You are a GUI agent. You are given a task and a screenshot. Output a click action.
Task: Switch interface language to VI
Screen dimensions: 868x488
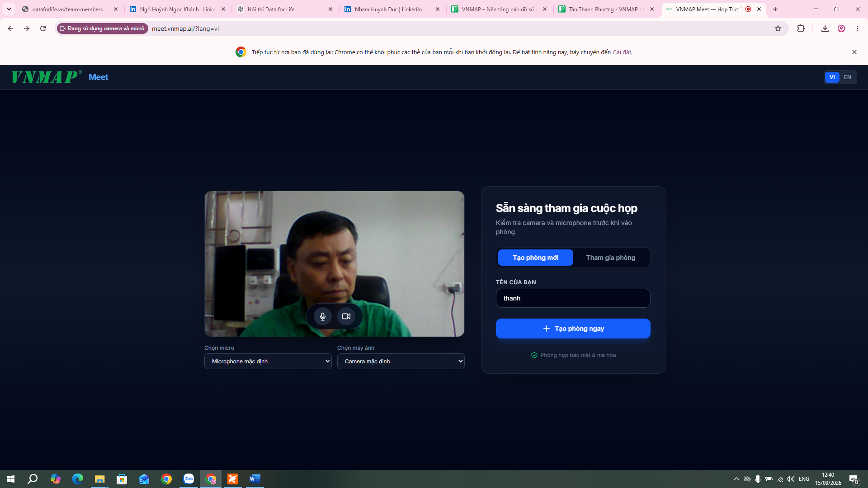(832, 77)
